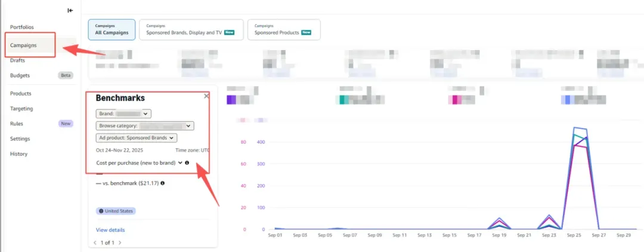
Task: Expand Cost per purchase metric selector
Action: [x=139, y=163]
